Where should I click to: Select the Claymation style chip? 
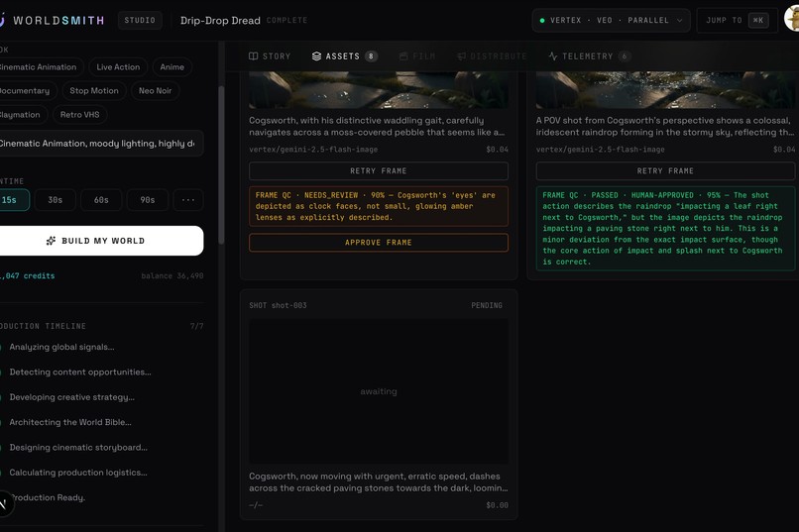(x=22, y=115)
